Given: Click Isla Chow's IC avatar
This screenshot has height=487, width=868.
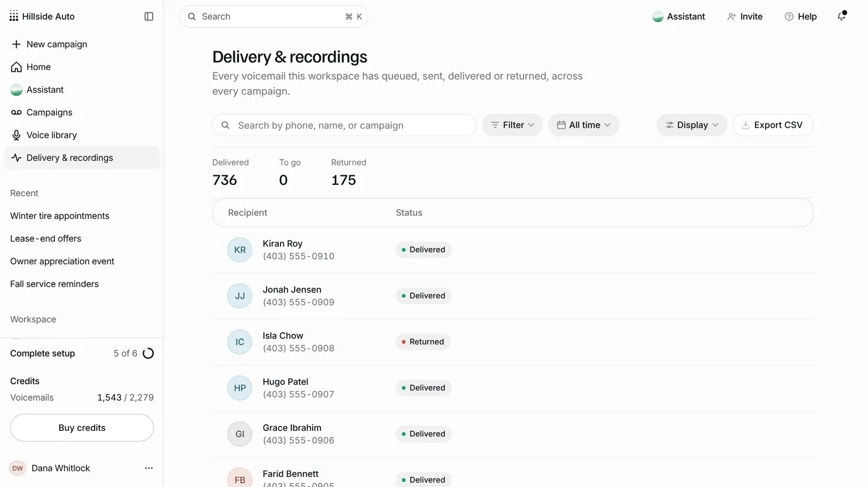Looking at the screenshot, I should click(240, 342).
